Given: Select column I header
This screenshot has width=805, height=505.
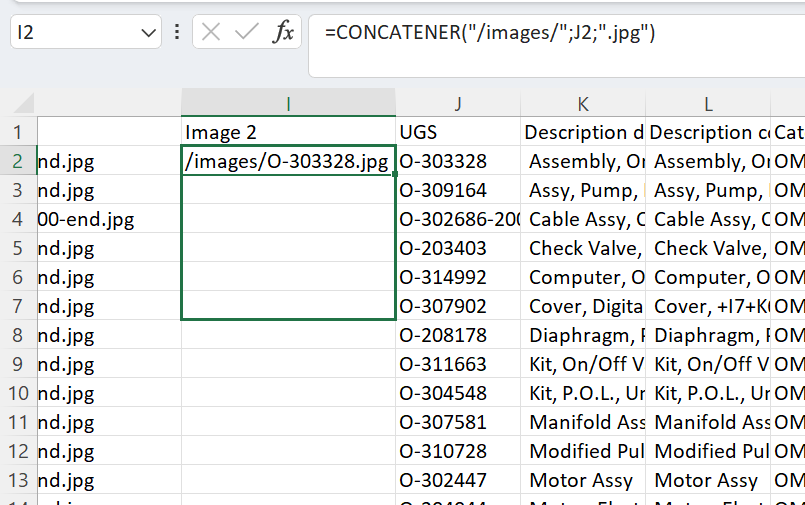Looking at the screenshot, I should pos(288,103).
